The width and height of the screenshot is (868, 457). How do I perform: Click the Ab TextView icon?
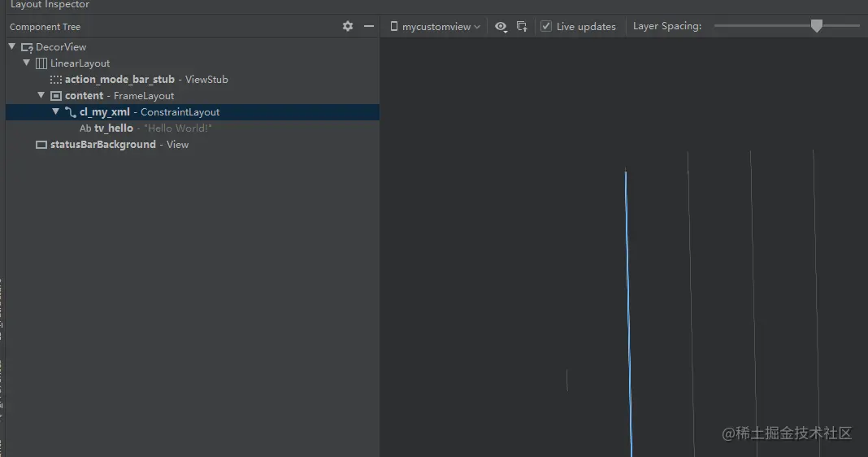click(85, 128)
